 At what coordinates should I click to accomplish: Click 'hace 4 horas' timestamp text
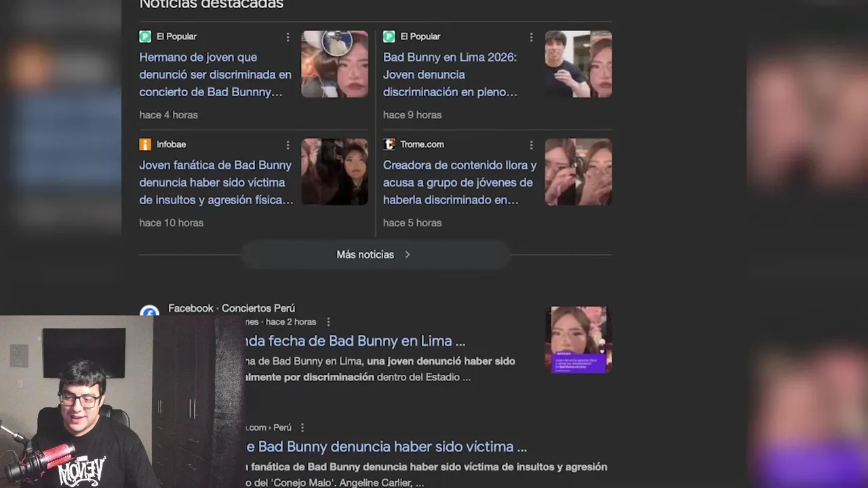(x=169, y=115)
